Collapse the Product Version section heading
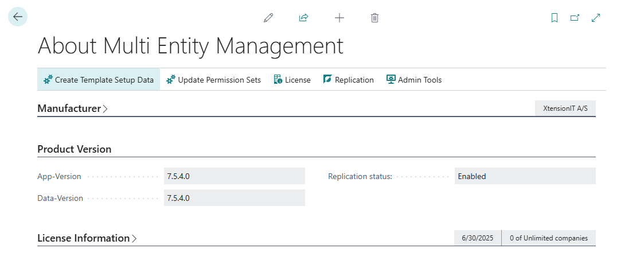The height and width of the screenshot is (264, 644). point(75,149)
